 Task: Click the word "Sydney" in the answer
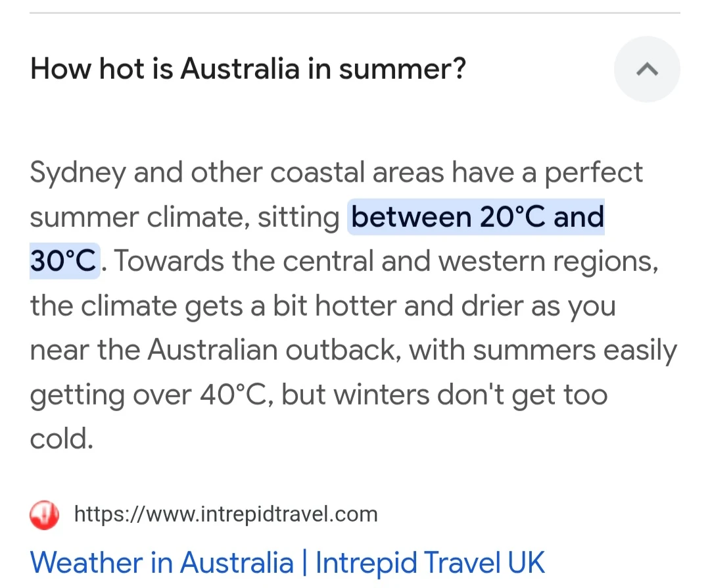coord(78,173)
